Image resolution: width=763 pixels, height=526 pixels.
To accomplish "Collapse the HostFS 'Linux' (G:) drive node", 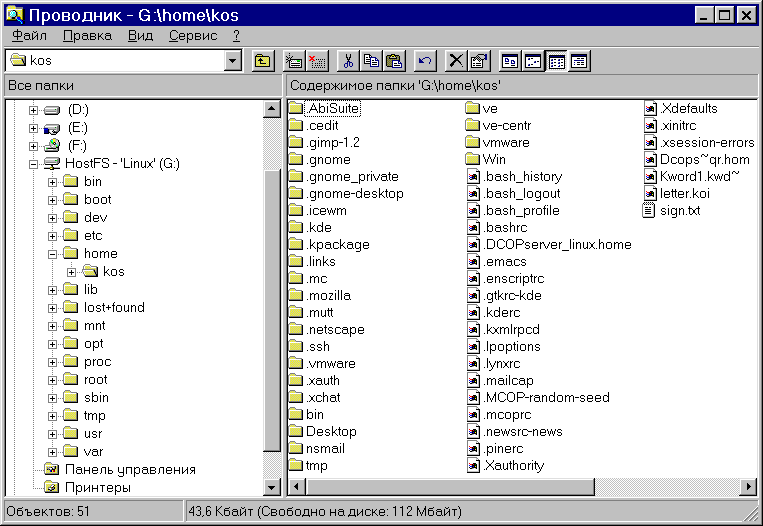I will point(34,164).
